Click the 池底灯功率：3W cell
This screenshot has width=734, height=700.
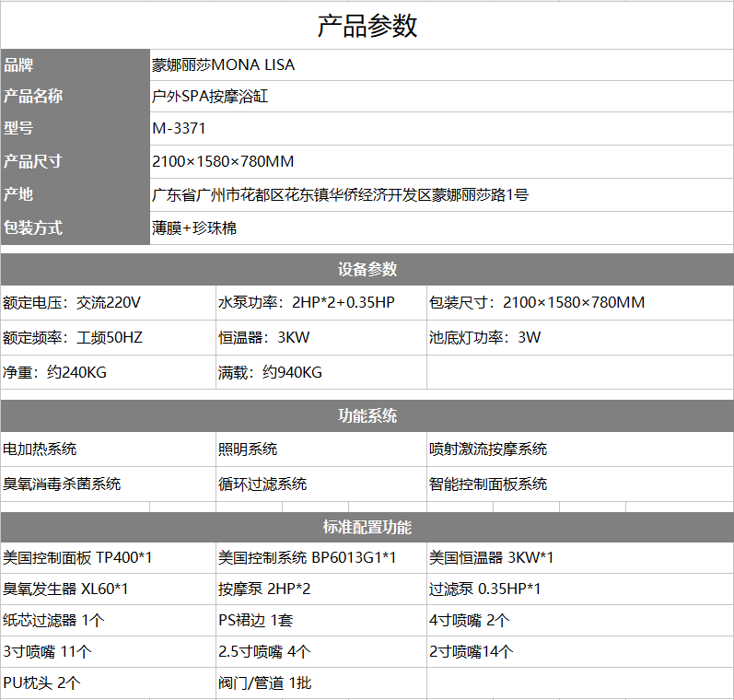(x=485, y=337)
